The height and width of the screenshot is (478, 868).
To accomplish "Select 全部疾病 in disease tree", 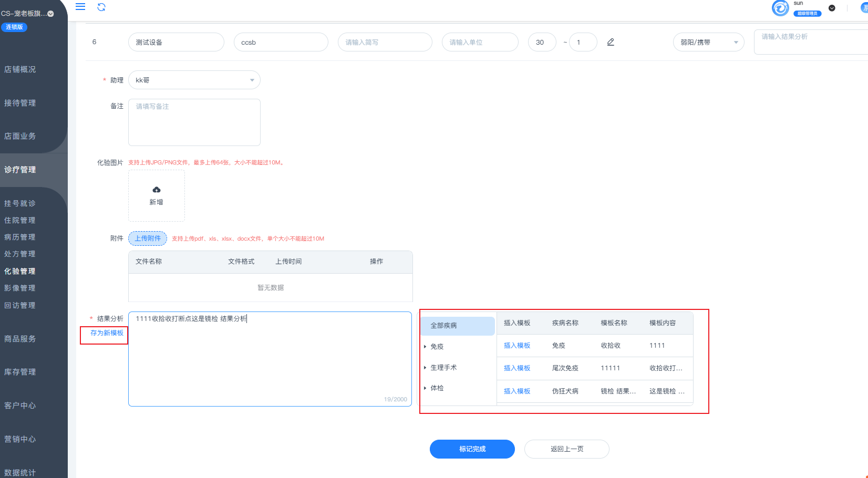I will [457, 326].
